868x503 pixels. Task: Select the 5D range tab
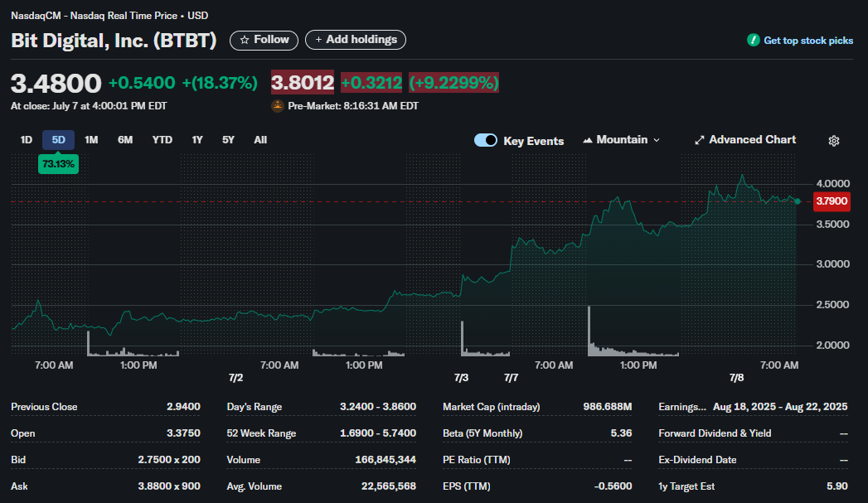click(58, 140)
